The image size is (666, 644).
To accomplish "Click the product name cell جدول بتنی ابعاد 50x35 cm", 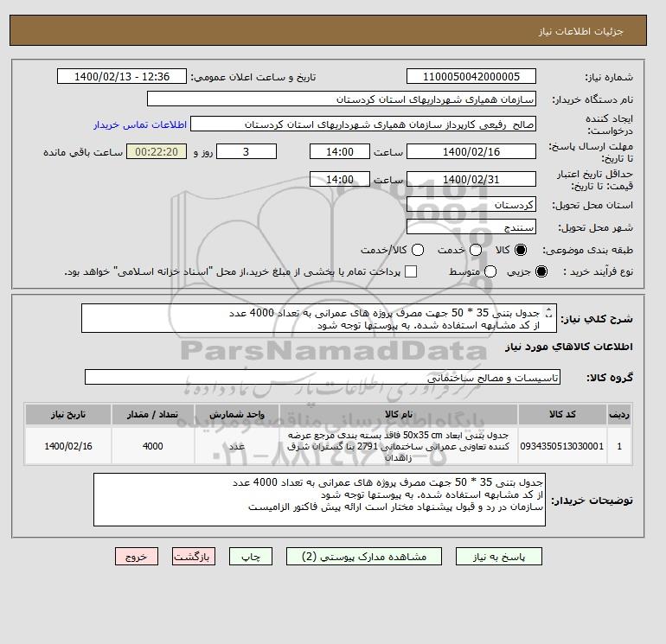I will 399,446.
